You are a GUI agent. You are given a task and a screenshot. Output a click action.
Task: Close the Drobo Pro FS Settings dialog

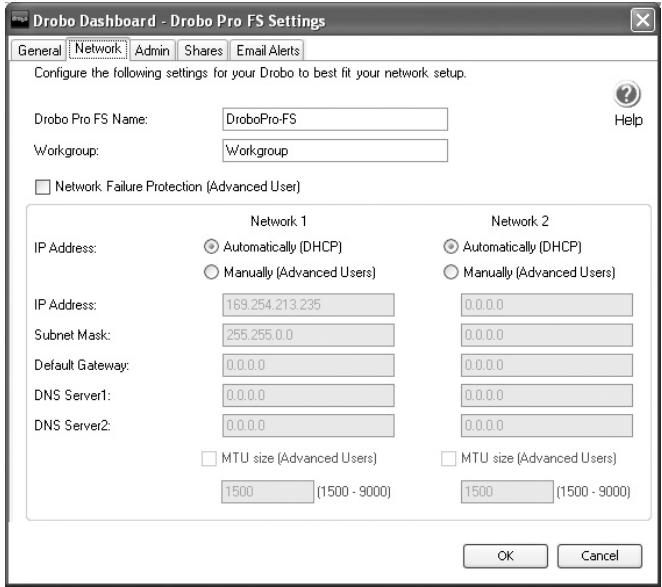coord(643,20)
